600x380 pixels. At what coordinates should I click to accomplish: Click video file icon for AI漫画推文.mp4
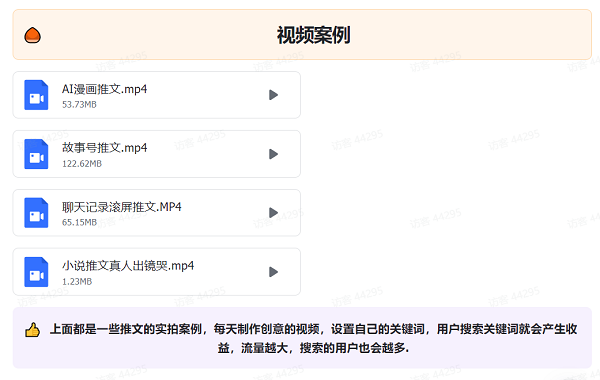[36, 95]
